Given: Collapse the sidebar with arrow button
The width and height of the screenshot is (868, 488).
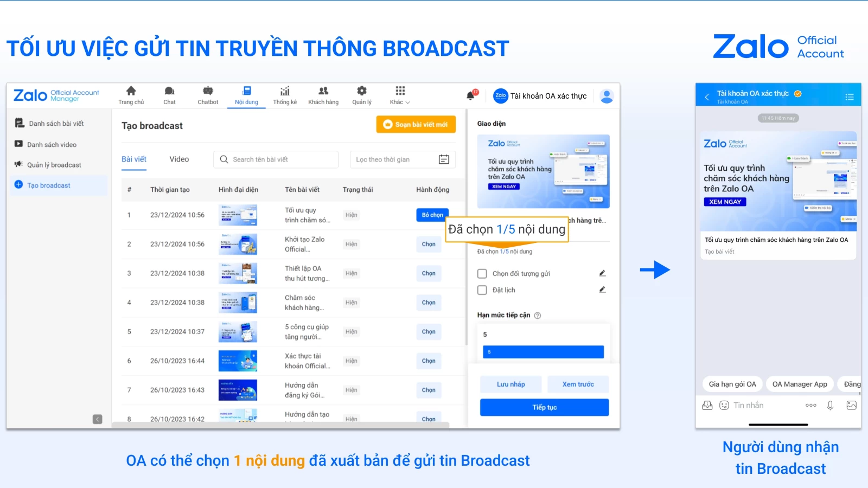Looking at the screenshot, I should [x=97, y=419].
